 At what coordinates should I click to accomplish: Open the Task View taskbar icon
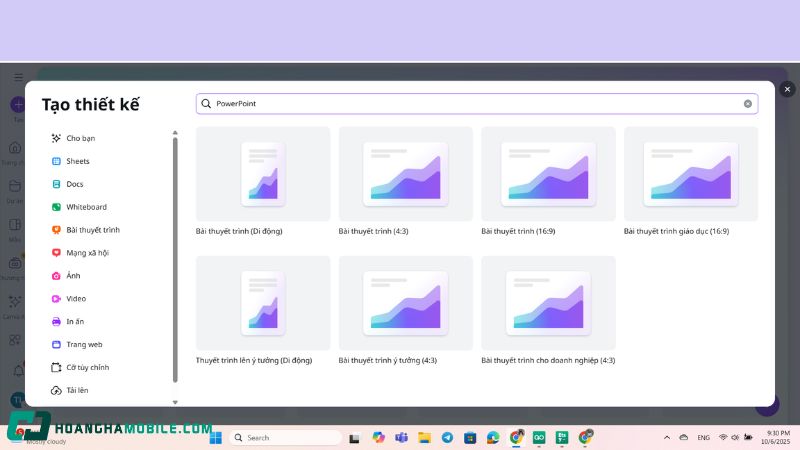[x=354, y=438]
